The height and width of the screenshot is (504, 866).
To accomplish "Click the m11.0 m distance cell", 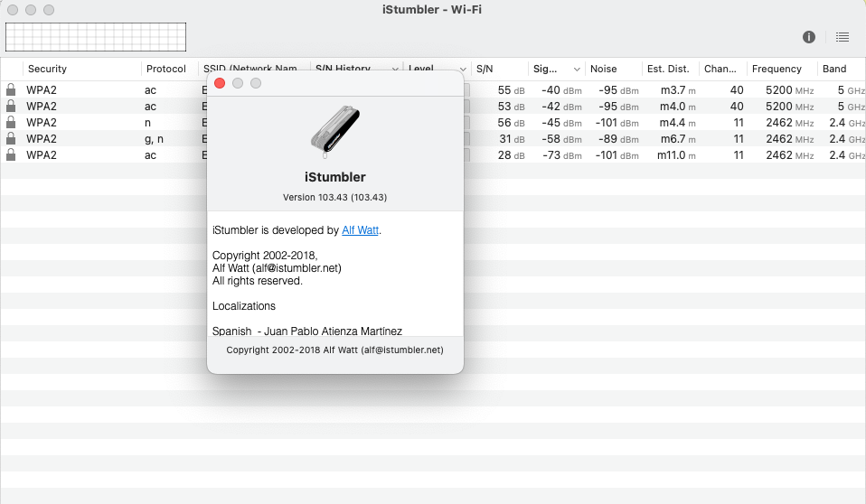I will [x=676, y=155].
